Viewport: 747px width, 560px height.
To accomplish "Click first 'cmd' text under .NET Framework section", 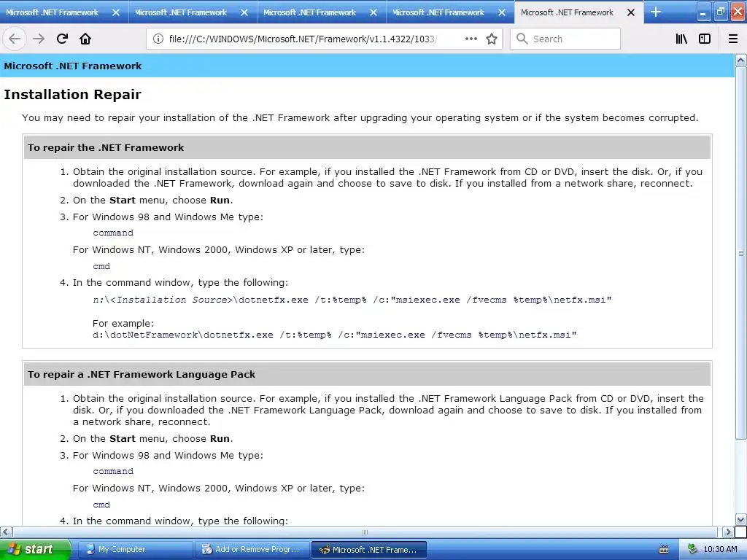I will pos(101,266).
